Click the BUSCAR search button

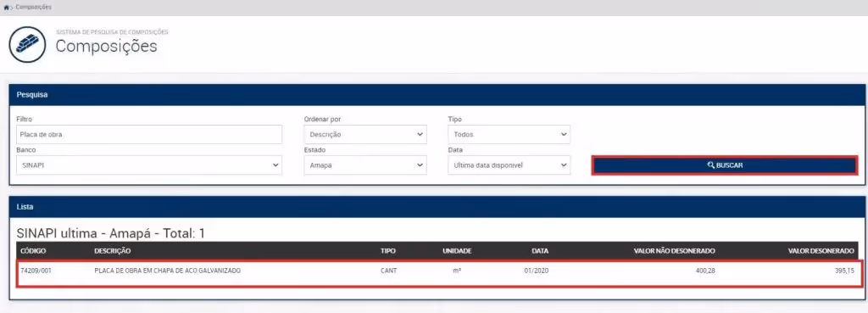(x=725, y=165)
